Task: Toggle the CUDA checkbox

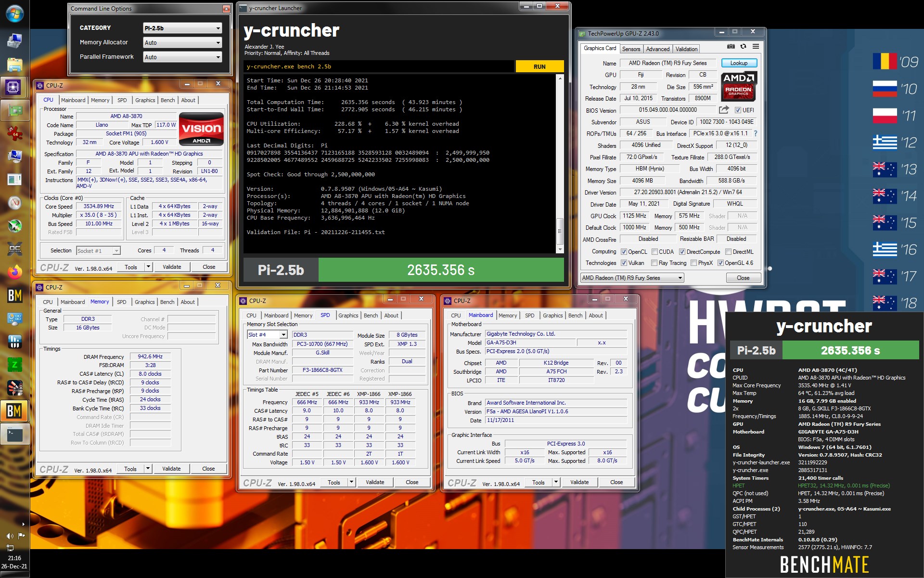Action: pyautogui.click(x=654, y=252)
